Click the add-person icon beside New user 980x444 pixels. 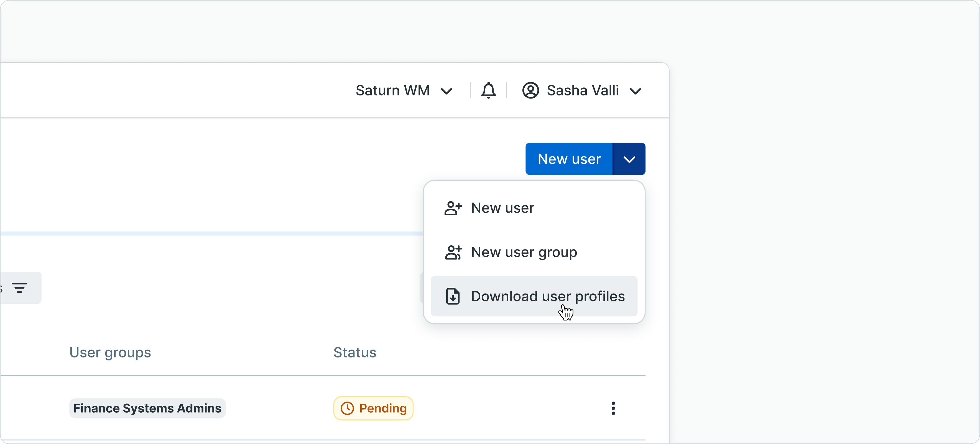(453, 208)
